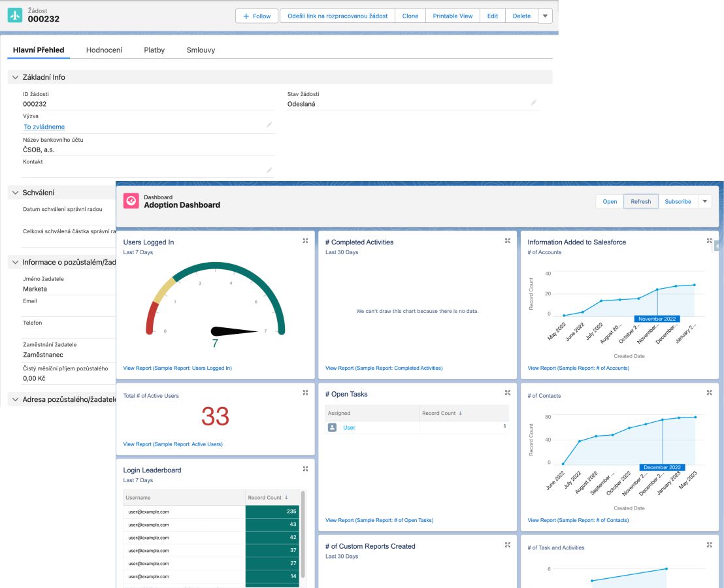This screenshot has height=588, width=724.
Task: Expand the # of Contacts chart
Action: point(710,393)
